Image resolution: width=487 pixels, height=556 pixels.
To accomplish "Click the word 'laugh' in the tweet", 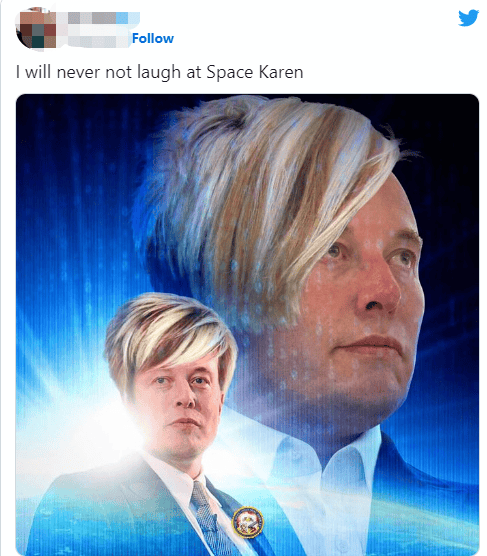I will click(159, 73).
